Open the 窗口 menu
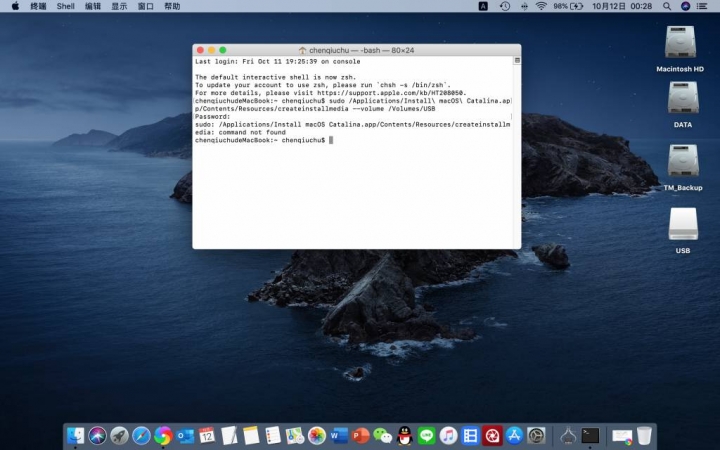Viewport: 720px width, 450px height. pos(146,6)
